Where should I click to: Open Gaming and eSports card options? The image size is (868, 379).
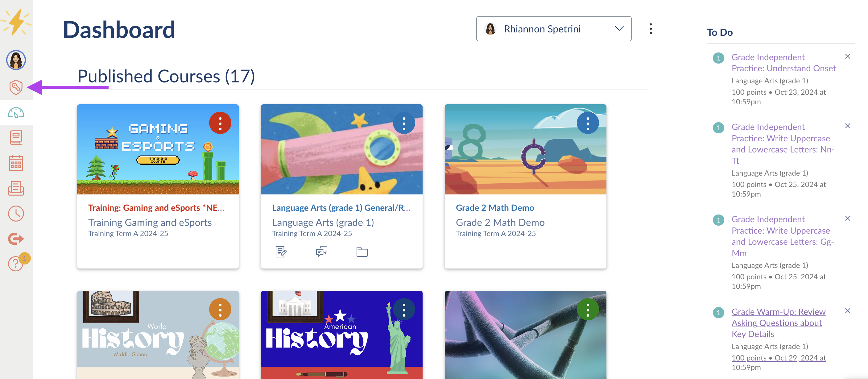(220, 123)
